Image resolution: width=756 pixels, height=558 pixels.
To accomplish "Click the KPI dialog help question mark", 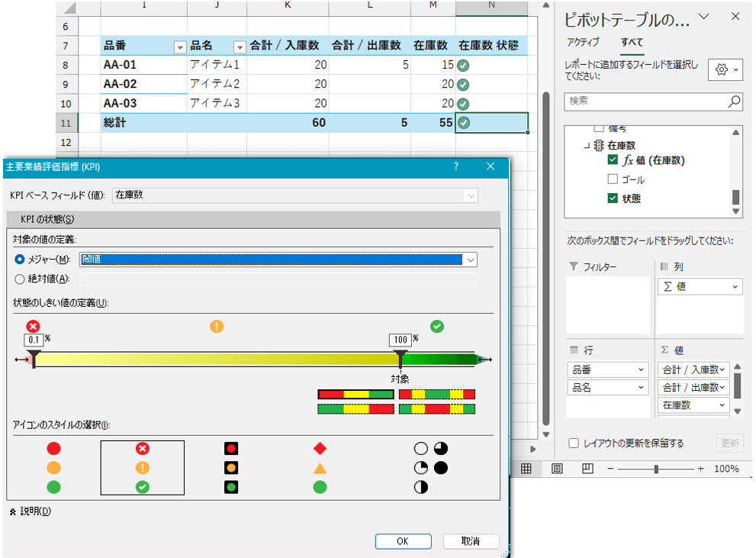I will coord(456,166).
